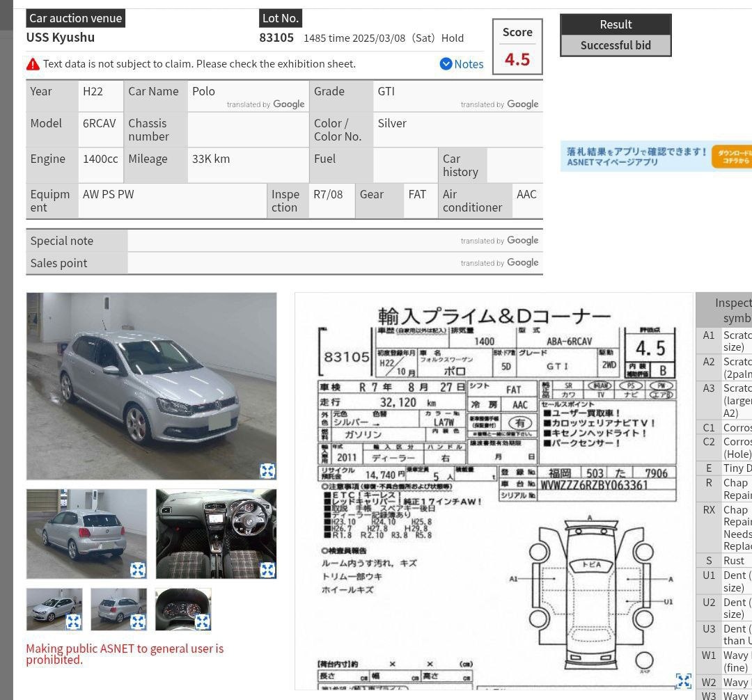The image size is (752, 700).
Task: Click the U1 dent symbol row
Action: [x=724, y=581]
